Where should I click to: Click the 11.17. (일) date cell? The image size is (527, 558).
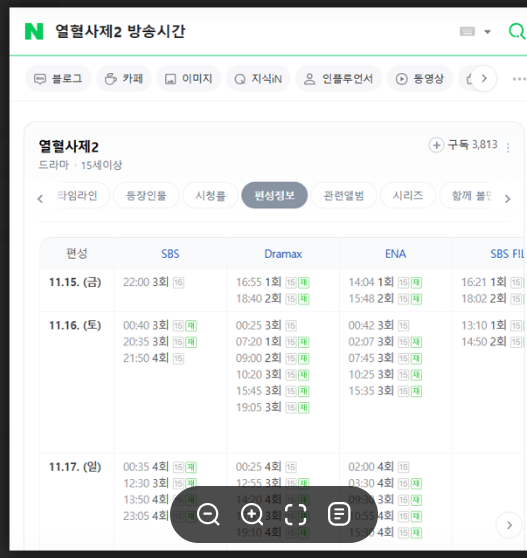[x=75, y=467]
